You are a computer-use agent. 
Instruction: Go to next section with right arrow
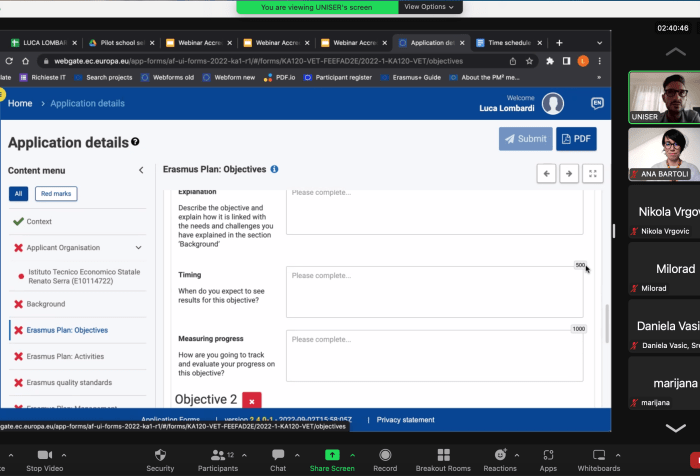569,173
